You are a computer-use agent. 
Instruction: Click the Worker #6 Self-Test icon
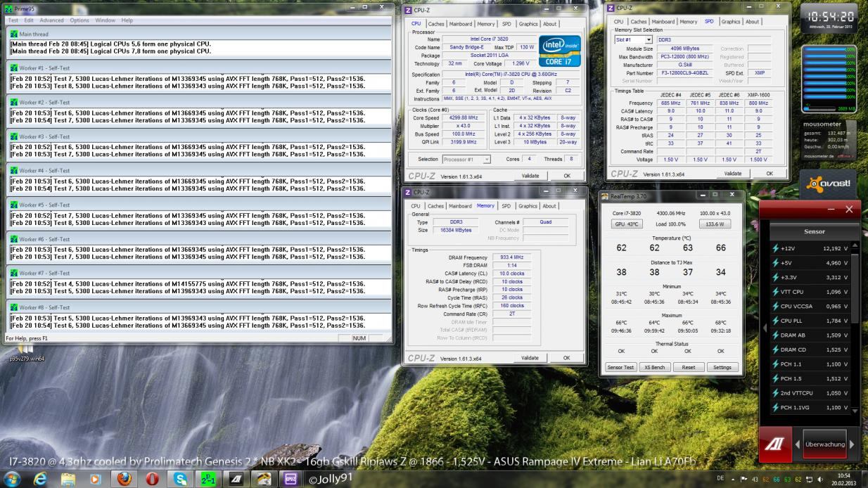pos(13,239)
